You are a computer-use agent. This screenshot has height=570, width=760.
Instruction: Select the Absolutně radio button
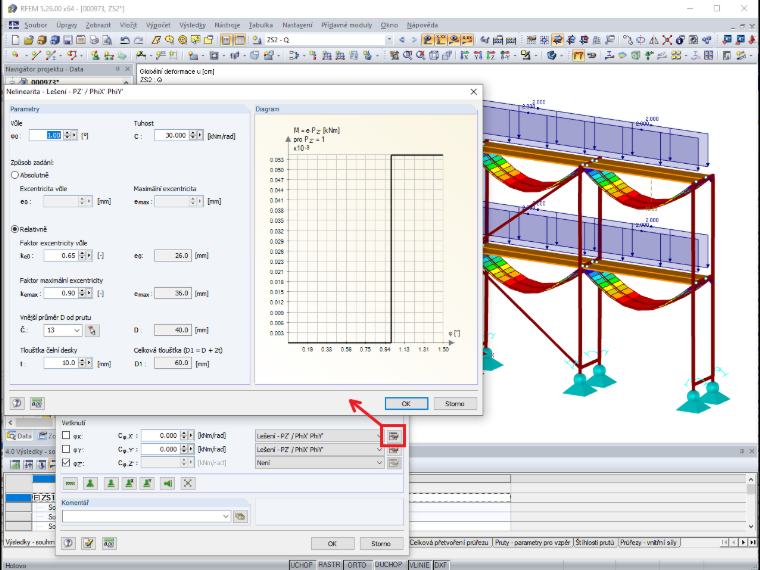[15, 175]
